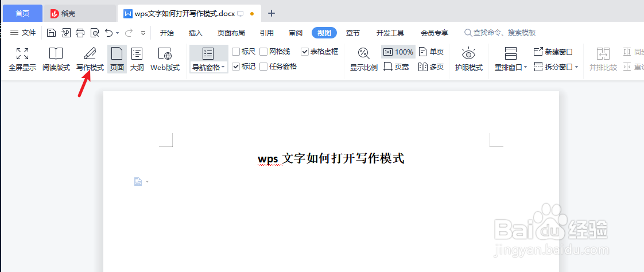Click the search magnifier icon
Image resolution: width=644 pixels, height=272 pixels.
468,33
